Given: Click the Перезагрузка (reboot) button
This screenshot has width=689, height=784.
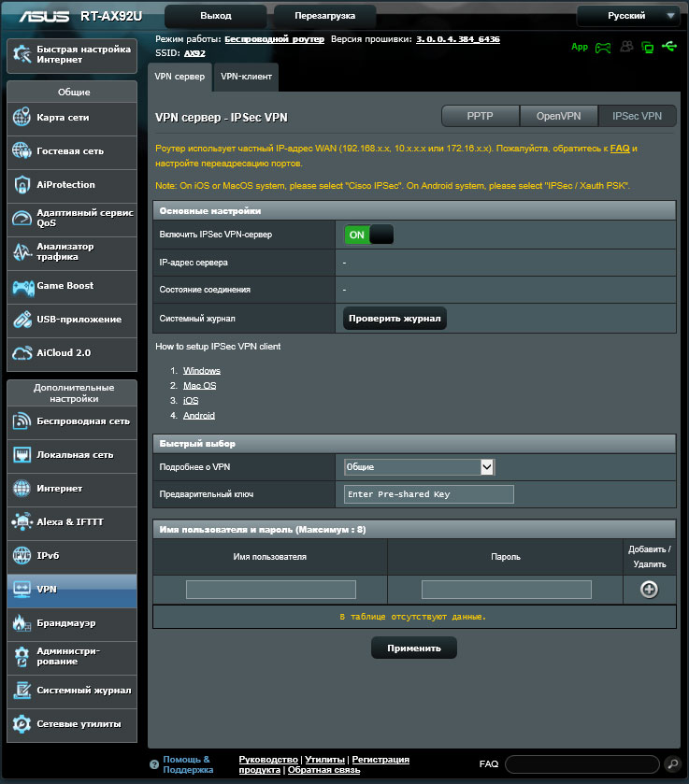Looking at the screenshot, I should pos(324,16).
